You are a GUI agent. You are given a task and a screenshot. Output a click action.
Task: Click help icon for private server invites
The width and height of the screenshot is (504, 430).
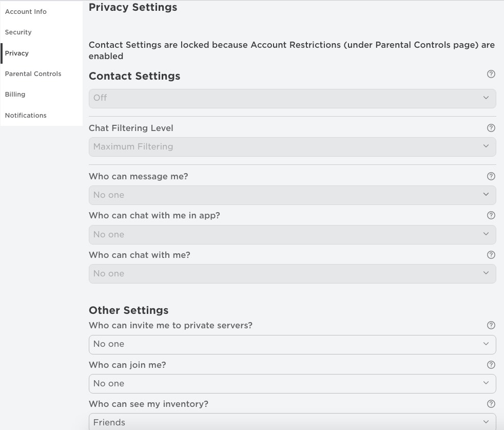[491, 325]
